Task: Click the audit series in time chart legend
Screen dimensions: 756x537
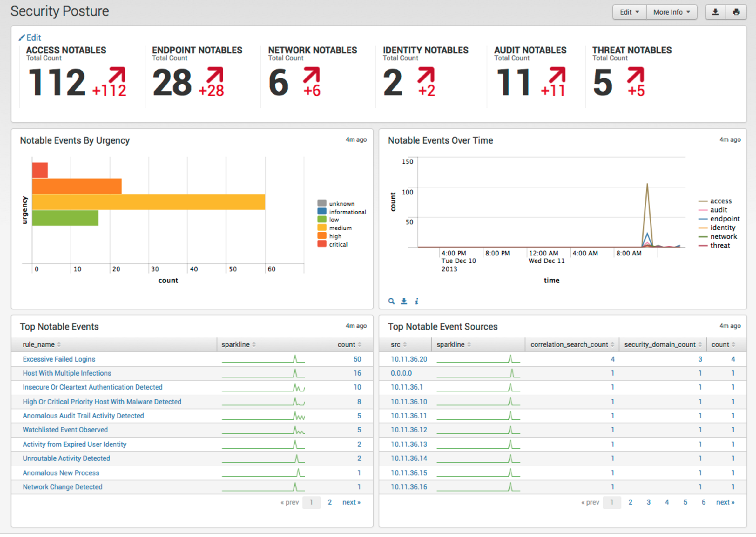Action: point(713,210)
